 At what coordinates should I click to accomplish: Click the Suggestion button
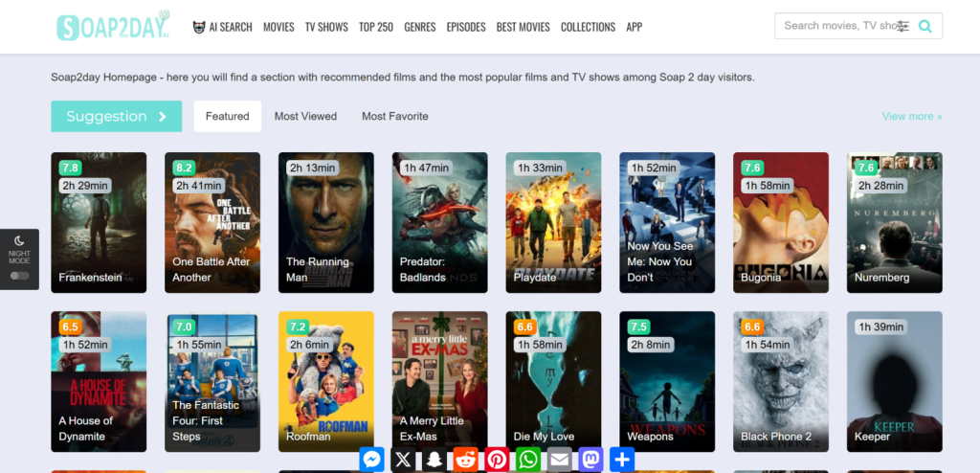116,117
